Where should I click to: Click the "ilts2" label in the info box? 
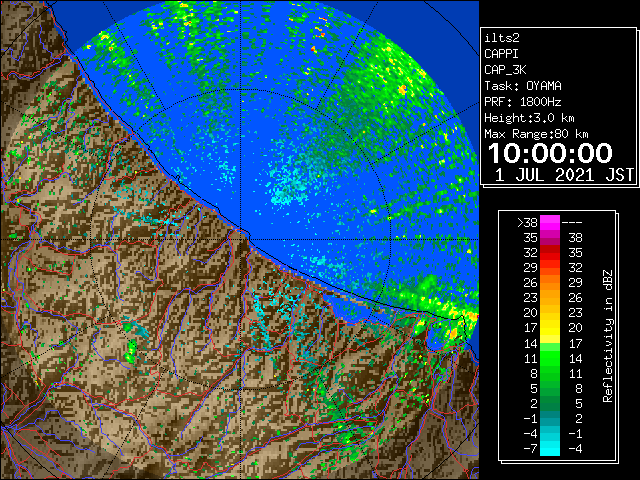coord(502,38)
